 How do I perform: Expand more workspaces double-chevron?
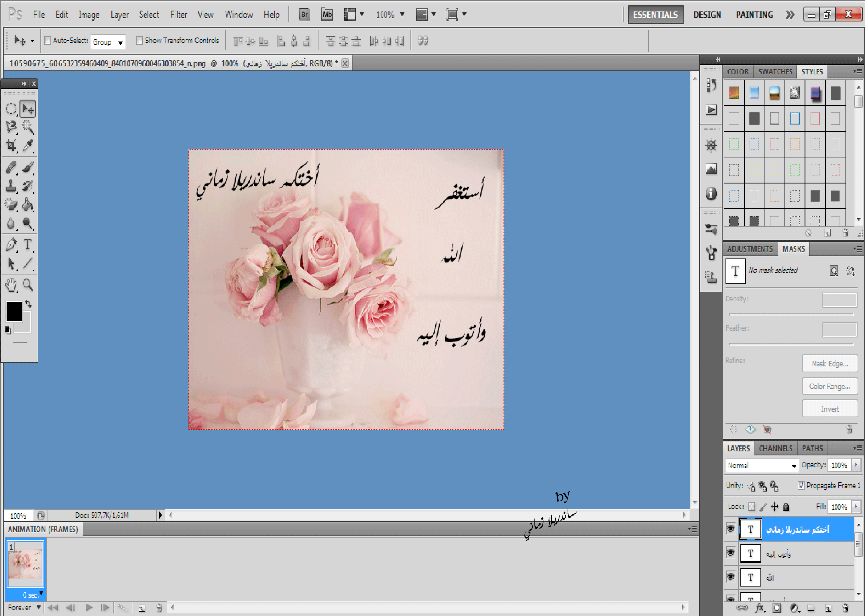(789, 15)
